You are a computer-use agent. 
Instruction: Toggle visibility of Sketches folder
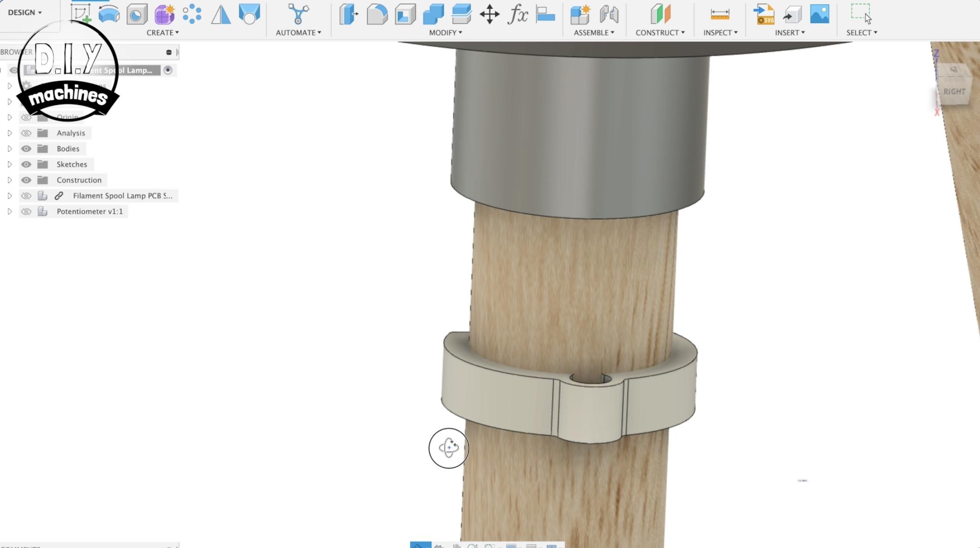[x=26, y=164]
